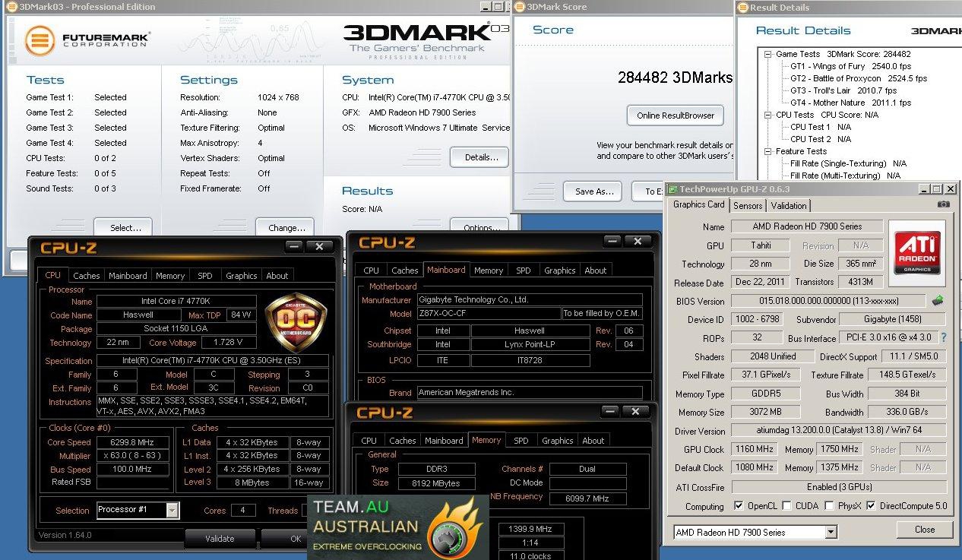Screen dimensions: 962x560
Task: Toggle the PhysX checkbox in GPU-Z
Action: [x=830, y=506]
